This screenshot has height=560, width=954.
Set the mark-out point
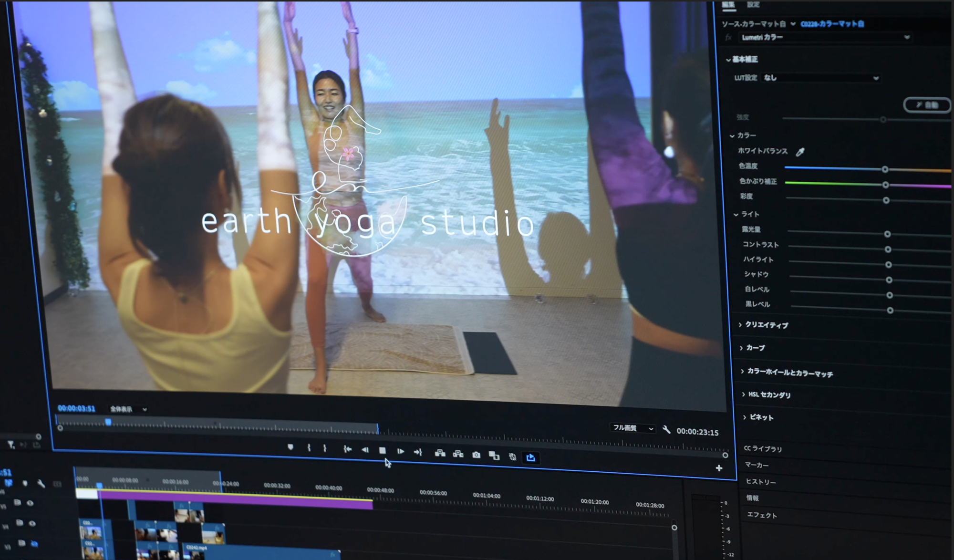[x=325, y=448]
